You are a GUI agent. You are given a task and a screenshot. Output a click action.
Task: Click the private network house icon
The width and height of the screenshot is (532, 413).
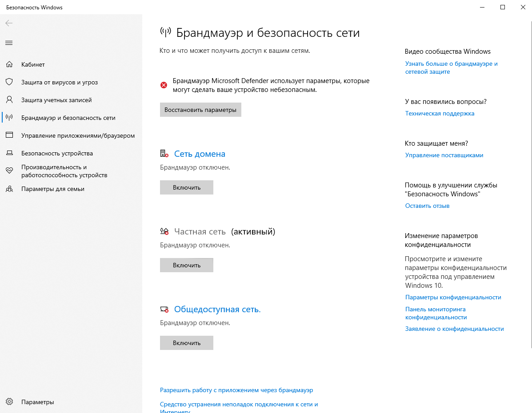coord(164,231)
